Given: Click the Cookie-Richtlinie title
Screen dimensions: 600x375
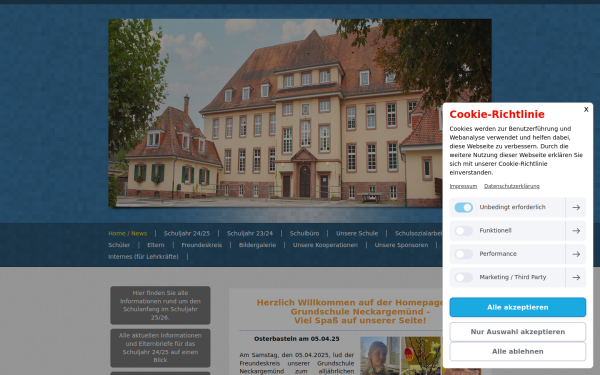Looking at the screenshot, I should [497, 114].
